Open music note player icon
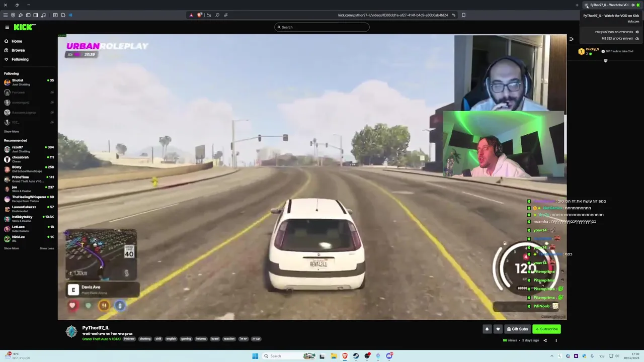Image resolution: width=644 pixels, height=362 pixels. click(43, 15)
